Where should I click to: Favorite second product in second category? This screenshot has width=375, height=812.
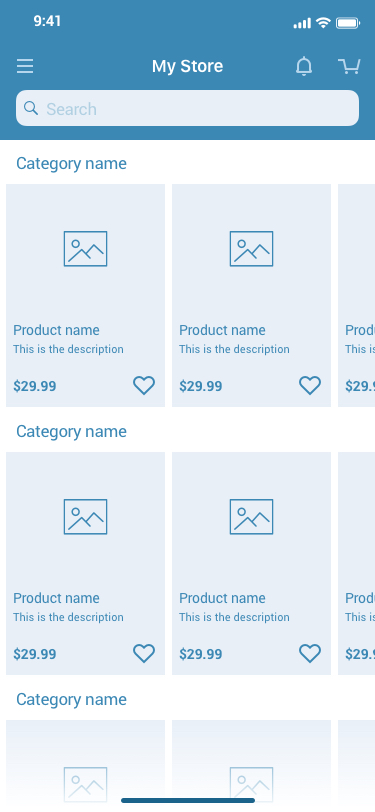tap(310, 654)
